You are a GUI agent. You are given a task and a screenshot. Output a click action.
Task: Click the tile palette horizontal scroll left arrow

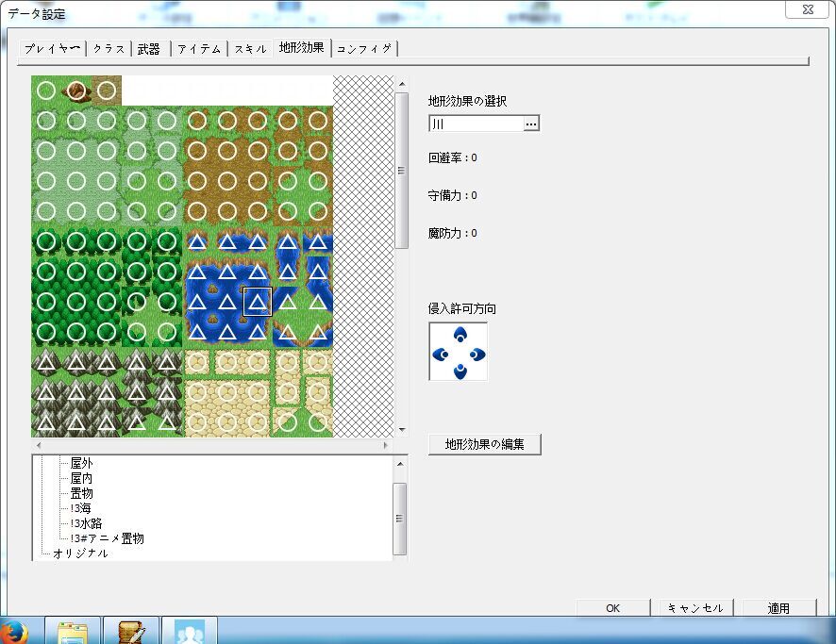[x=38, y=445]
